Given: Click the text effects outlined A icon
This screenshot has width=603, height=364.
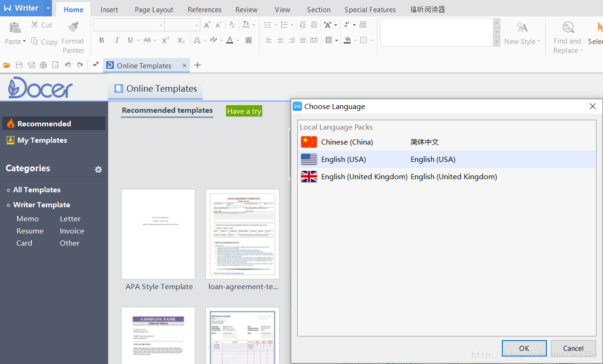Looking at the screenshot, I should click(197, 40).
